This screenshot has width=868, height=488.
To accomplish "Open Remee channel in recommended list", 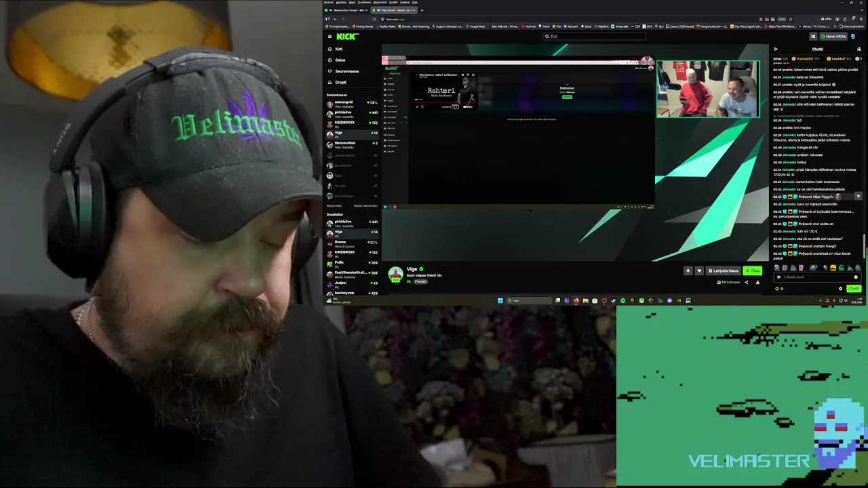I will [352, 243].
